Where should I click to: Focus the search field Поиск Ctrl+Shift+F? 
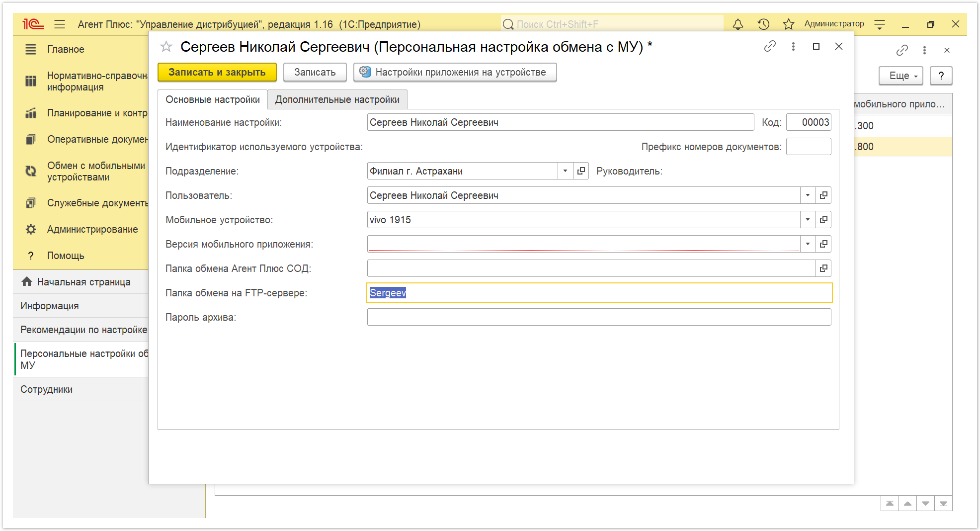[x=612, y=24]
